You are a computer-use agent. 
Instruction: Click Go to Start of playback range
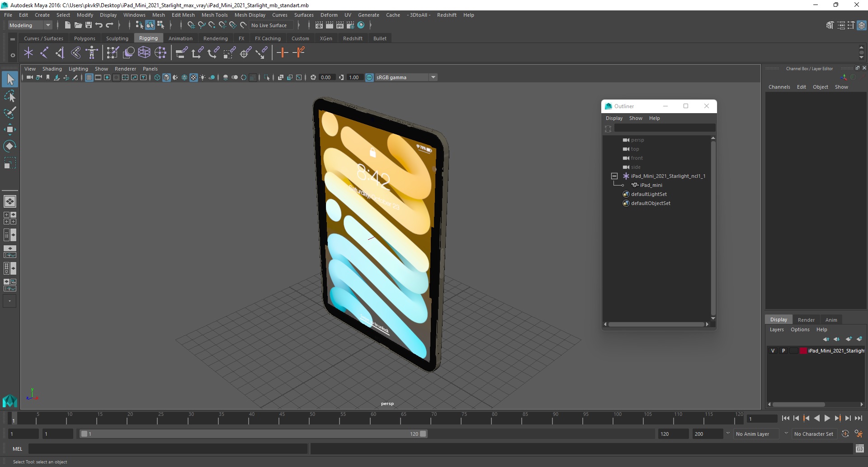click(x=785, y=419)
